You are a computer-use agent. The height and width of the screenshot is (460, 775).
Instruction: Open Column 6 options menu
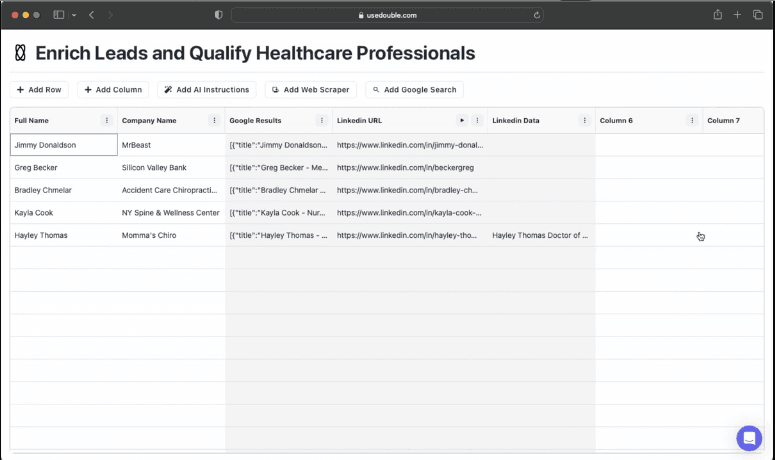point(692,120)
